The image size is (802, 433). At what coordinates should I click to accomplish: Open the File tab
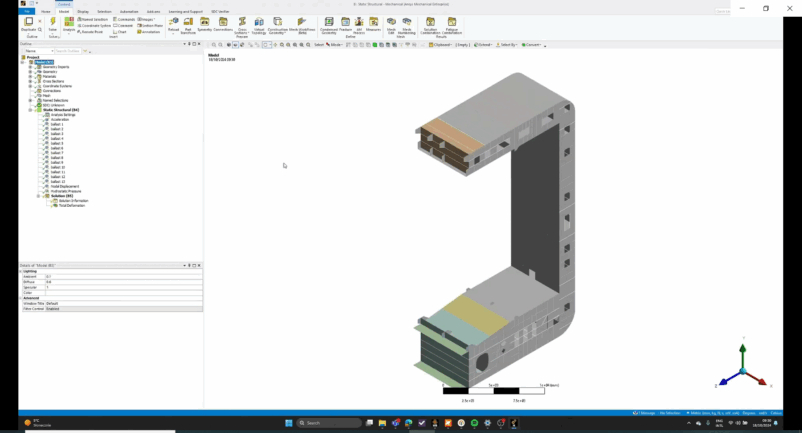tap(27, 11)
